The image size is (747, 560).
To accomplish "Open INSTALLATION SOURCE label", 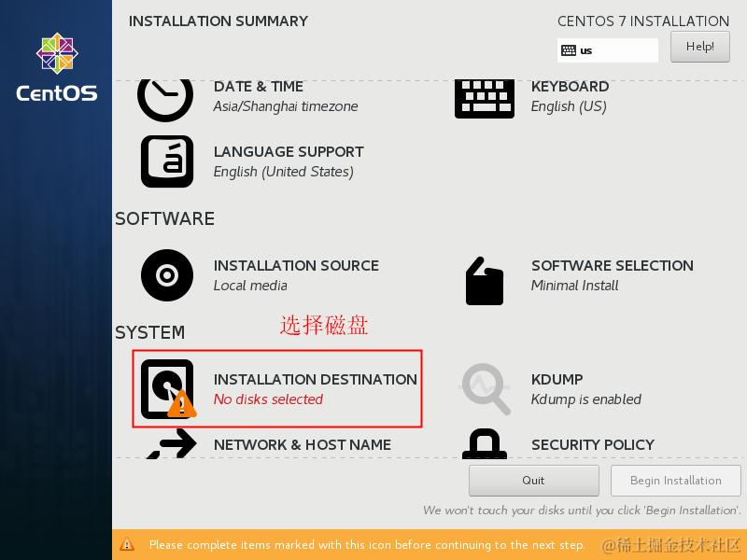I will coord(296,266).
